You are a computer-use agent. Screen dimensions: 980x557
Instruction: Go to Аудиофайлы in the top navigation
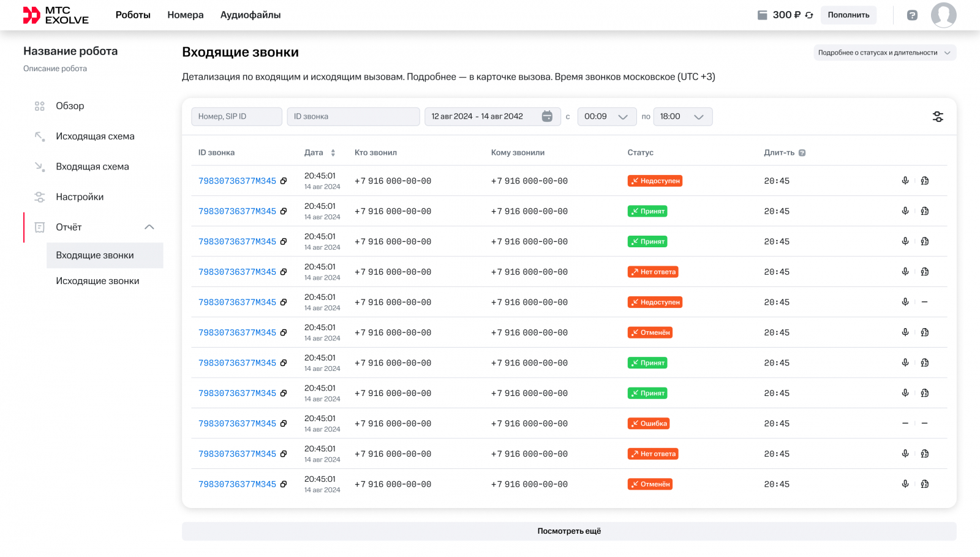tap(250, 15)
